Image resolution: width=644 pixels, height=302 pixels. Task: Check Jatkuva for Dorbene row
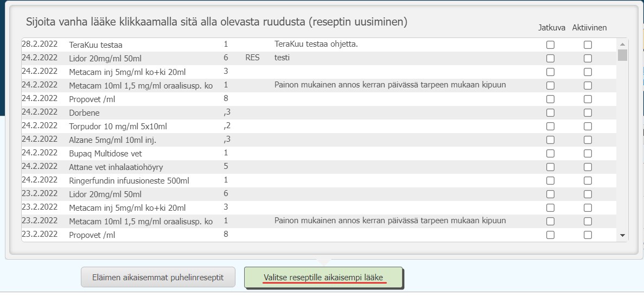(x=550, y=113)
